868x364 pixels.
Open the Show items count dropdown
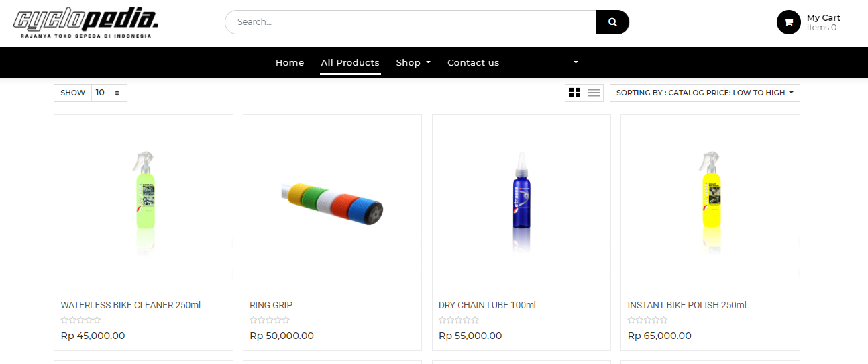109,93
